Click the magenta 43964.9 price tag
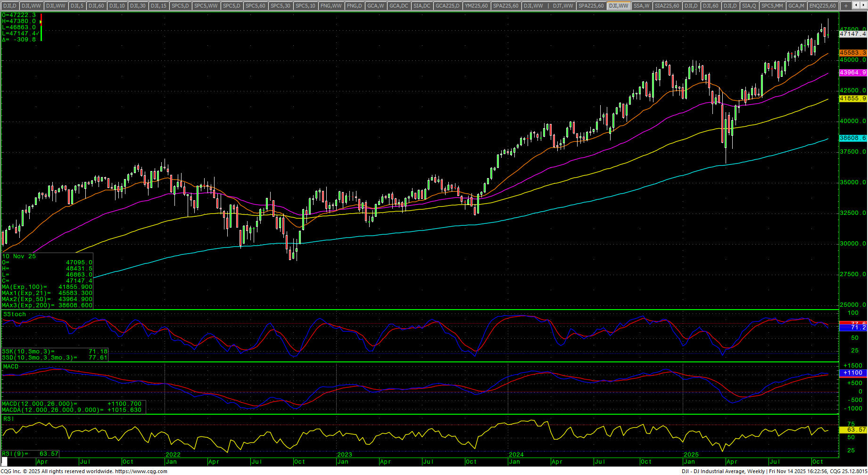Viewport: 868px width, 475px height. (x=852, y=73)
